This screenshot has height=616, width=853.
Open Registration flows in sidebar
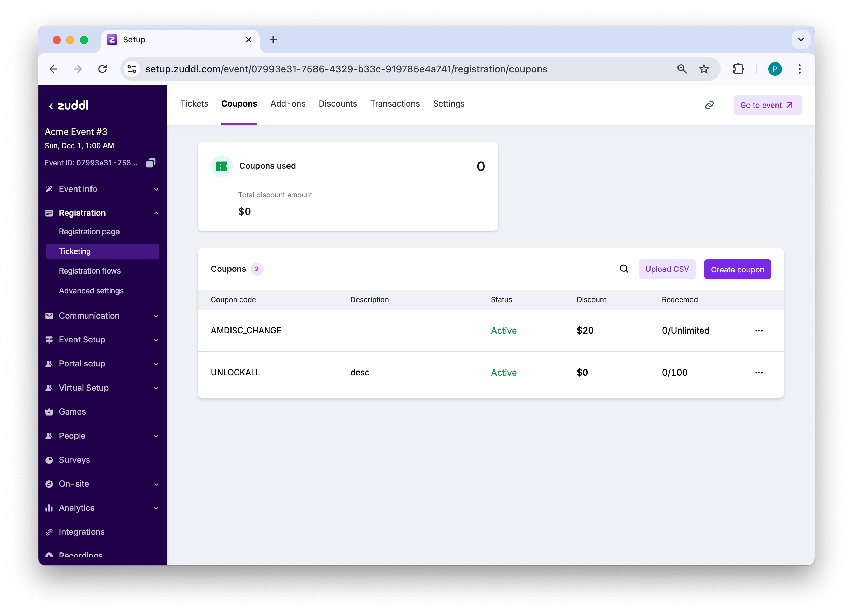pyautogui.click(x=89, y=271)
